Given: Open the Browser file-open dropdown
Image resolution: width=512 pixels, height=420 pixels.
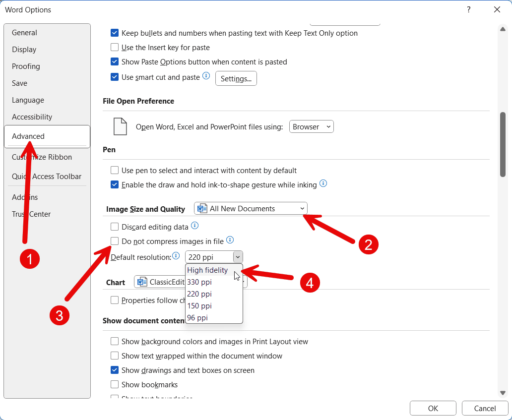Looking at the screenshot, I should tap(312, 126).
